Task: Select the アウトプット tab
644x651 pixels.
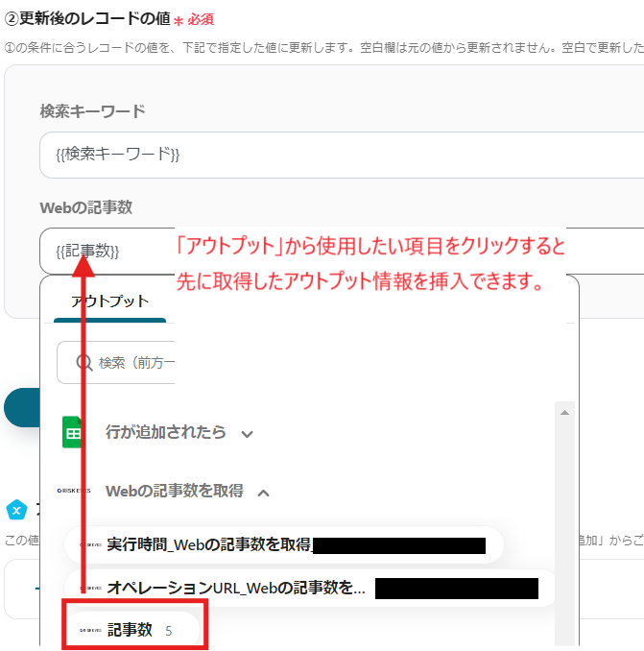Action: point(110,301)
